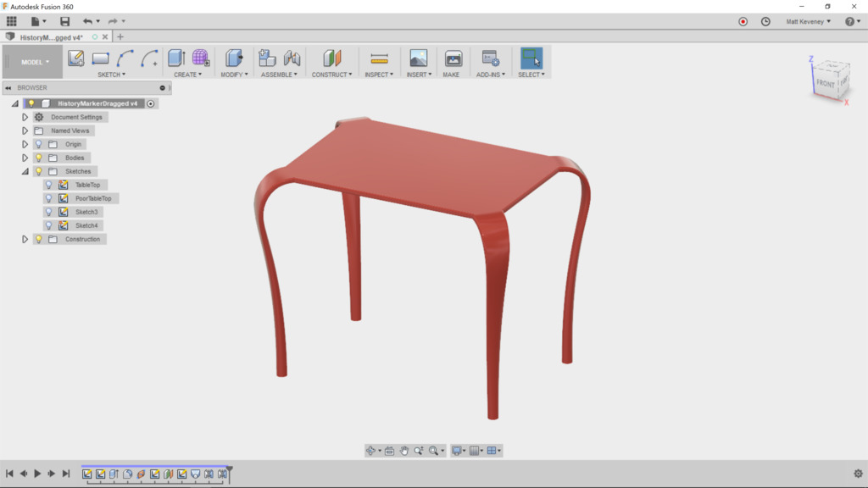Collapse the Sketches folder in the browser

(24, 171)
